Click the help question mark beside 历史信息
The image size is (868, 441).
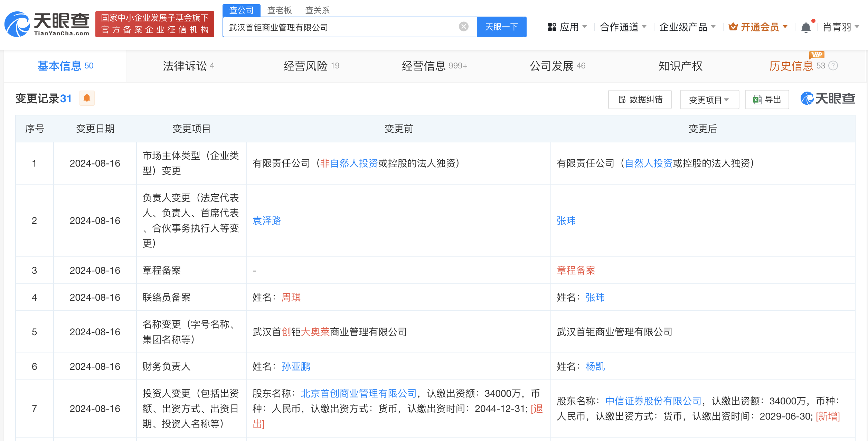(x=833, y=66)
